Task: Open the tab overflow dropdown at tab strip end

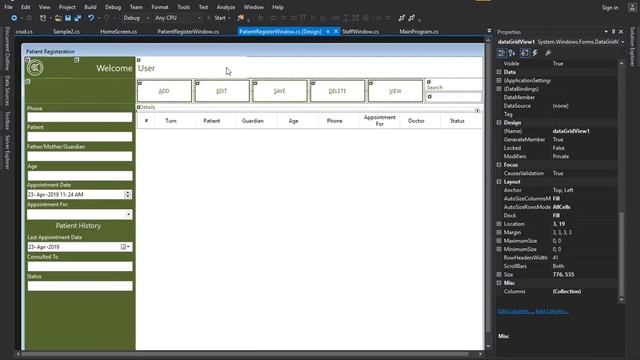Action: tap(489, 31)
